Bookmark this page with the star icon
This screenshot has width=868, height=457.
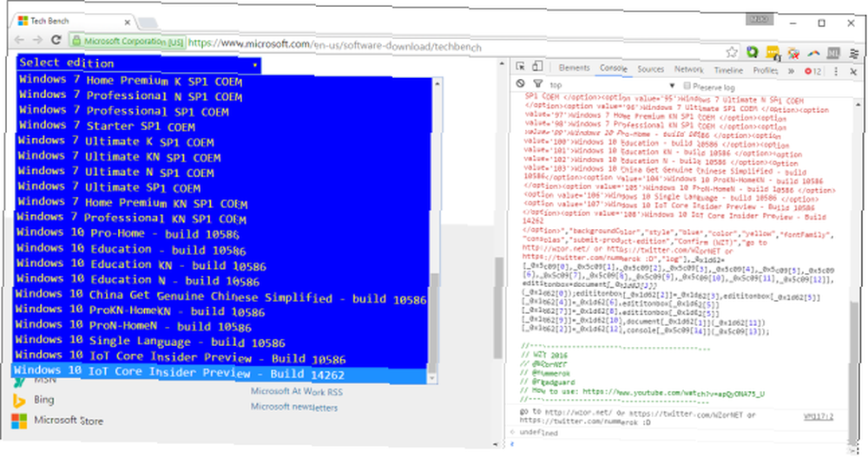point(732,52)
